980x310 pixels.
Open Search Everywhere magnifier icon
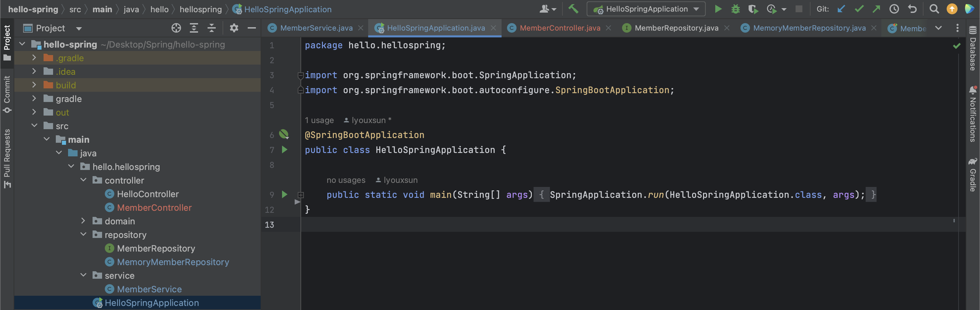(934, 9)
